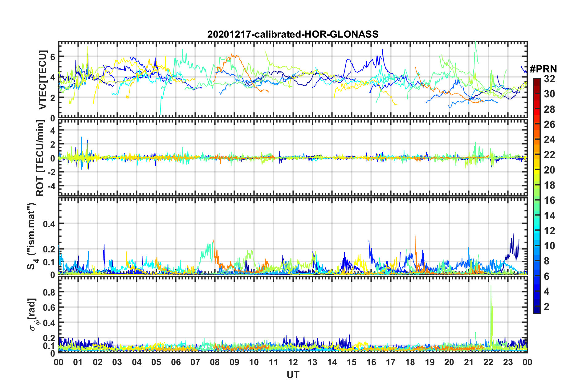Click the "0.8" tick on the σφ axis
The image size is (586, 392).
[x=49, y=292]
